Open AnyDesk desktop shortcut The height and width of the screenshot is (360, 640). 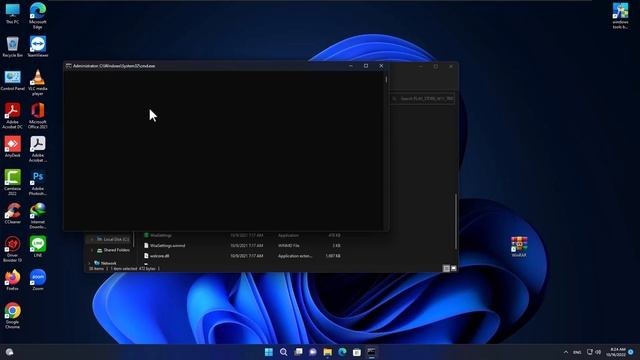coord(12,147)
